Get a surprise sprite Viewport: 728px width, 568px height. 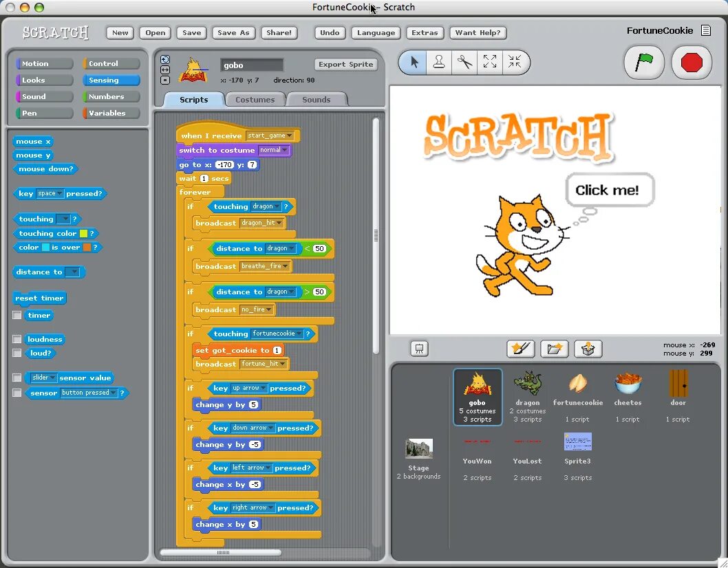coord(588,349)
